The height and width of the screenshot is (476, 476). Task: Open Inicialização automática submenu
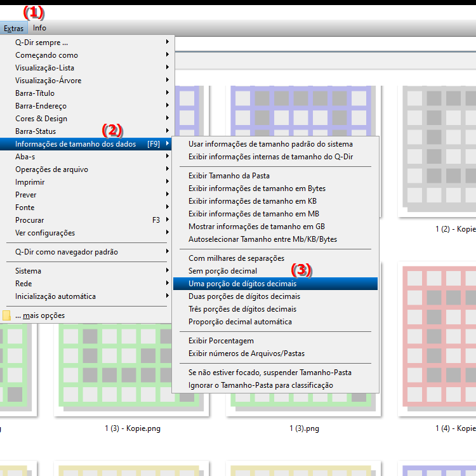(86, 296)
